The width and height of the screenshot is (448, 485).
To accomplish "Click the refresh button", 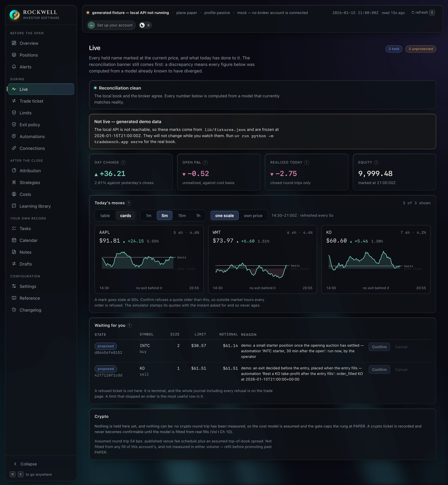I will (423, 13).
